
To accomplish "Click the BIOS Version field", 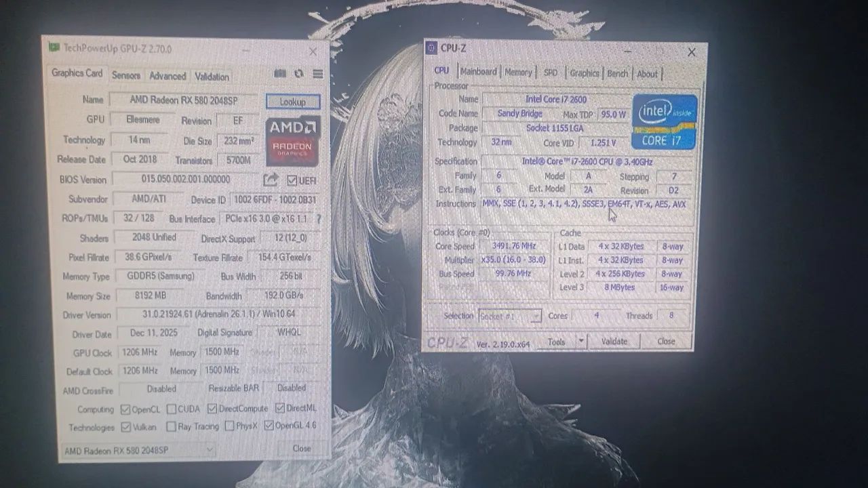I will pyautogui.click(x=186, y=180).
